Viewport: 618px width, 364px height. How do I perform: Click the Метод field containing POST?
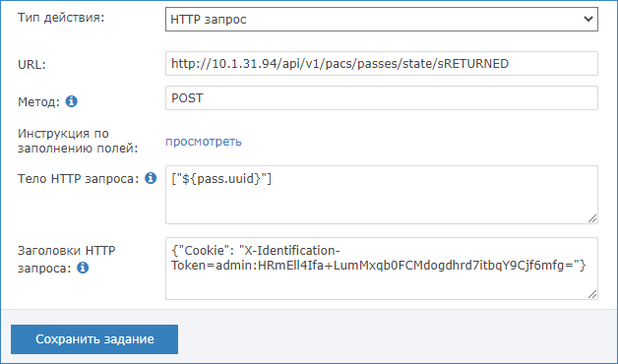pyautogui.click(x=382, y=98)
